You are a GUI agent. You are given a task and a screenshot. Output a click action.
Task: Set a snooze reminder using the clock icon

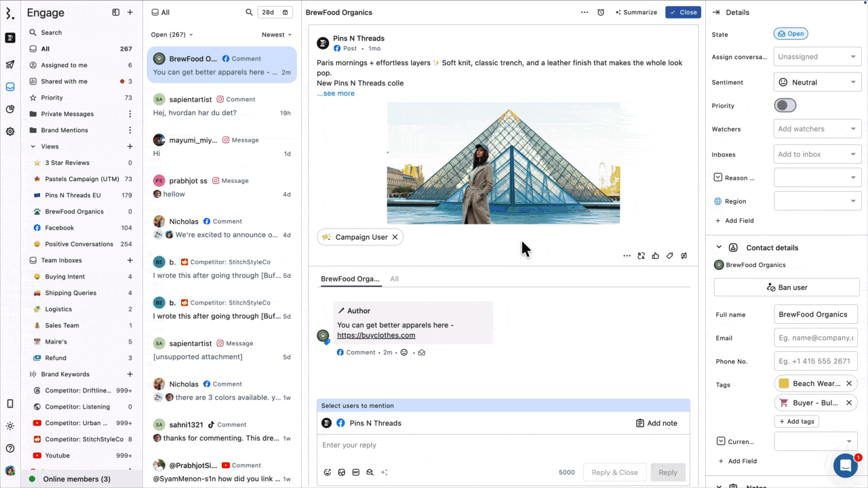coord(600,12)
